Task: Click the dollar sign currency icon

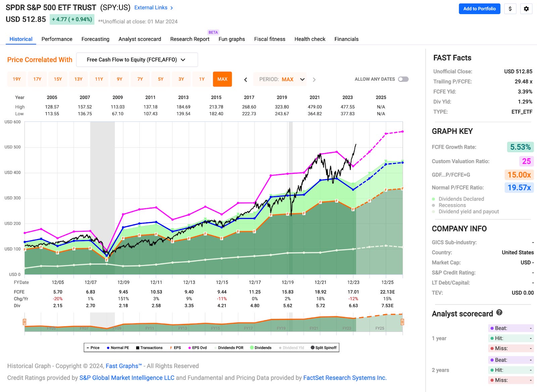Action: (510, 9)
